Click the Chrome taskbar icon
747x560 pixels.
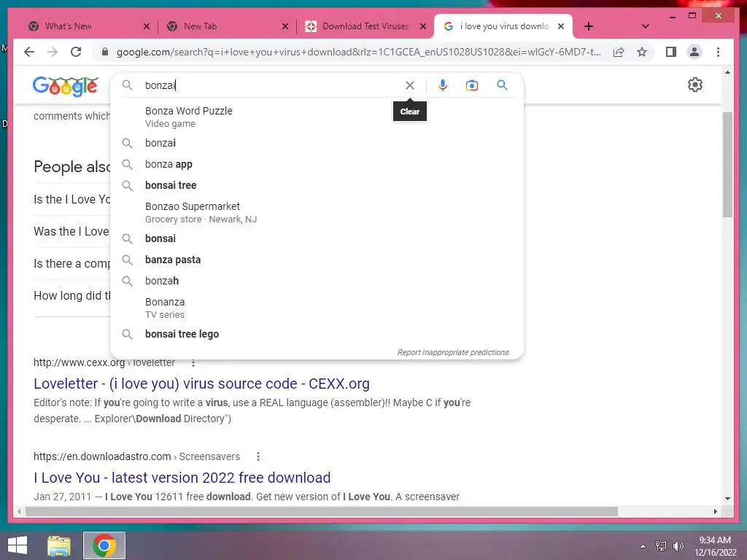(104, 545)
